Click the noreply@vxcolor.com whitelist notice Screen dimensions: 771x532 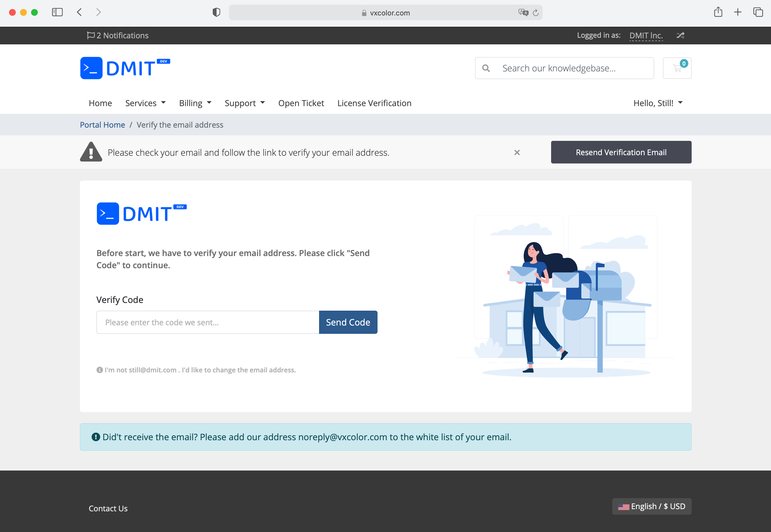(385, 437)
